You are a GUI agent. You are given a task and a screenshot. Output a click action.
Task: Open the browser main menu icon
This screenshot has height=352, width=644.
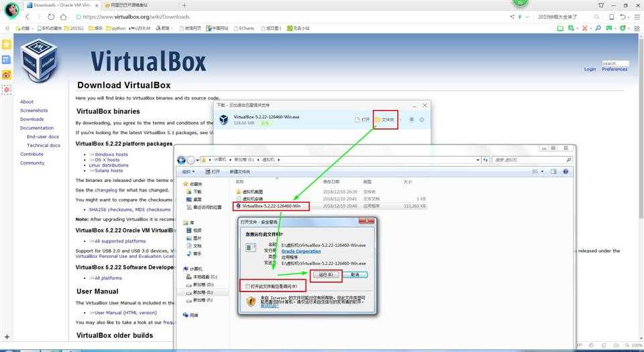[637, 17]
